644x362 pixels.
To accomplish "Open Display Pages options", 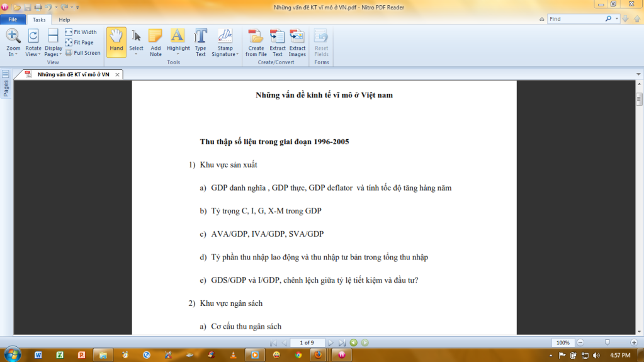I will pyautogui.click(x=53, y=42).
